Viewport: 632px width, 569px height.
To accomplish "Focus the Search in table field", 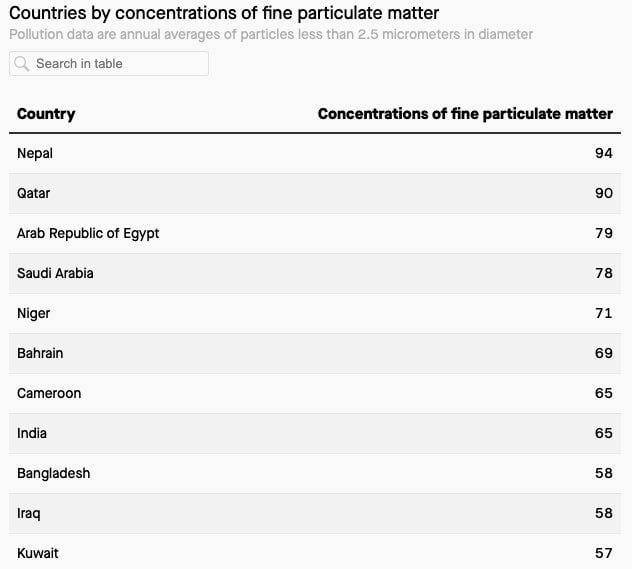I will 109,64.
